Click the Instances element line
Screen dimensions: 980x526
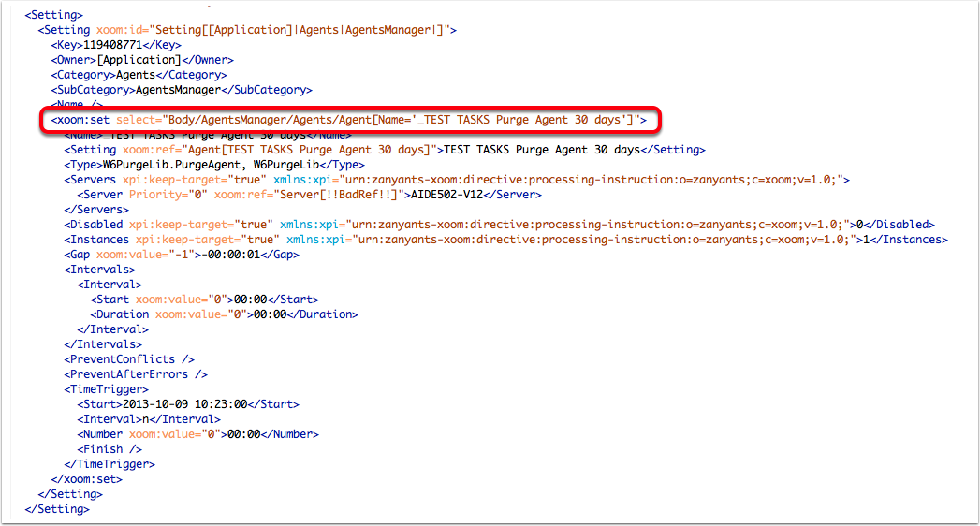coord(505,240)
